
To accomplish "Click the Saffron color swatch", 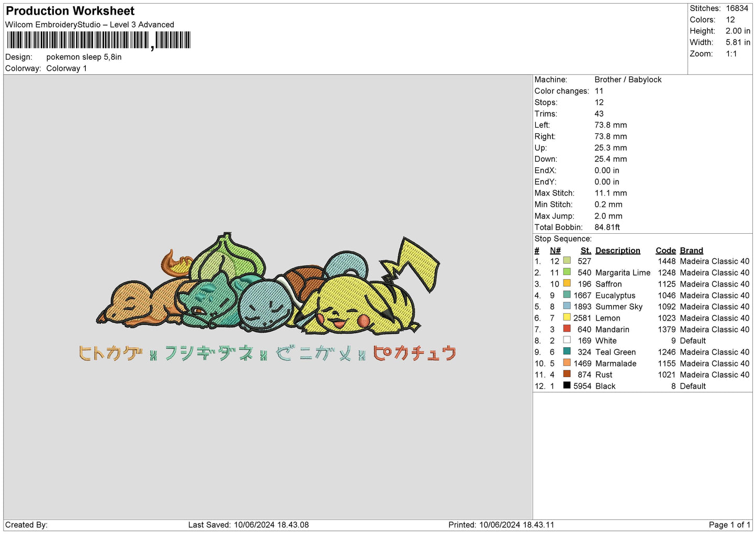I will (x=567, y=283).
